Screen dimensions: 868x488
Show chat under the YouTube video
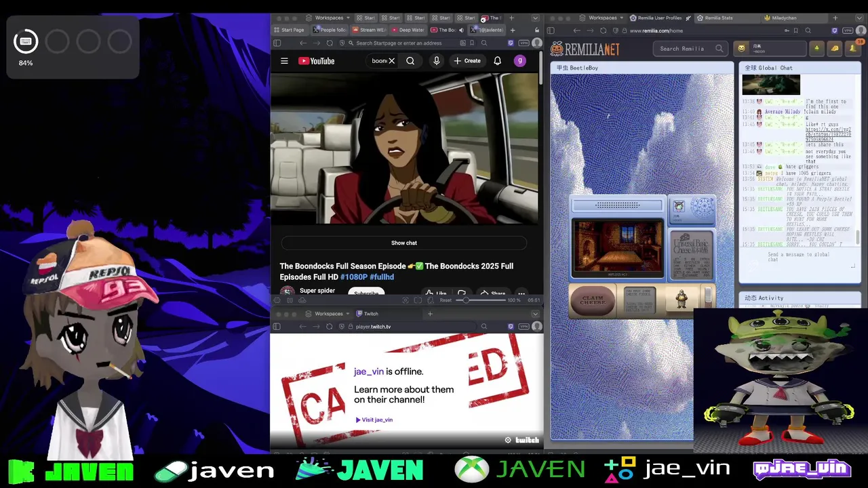[404, 243]
